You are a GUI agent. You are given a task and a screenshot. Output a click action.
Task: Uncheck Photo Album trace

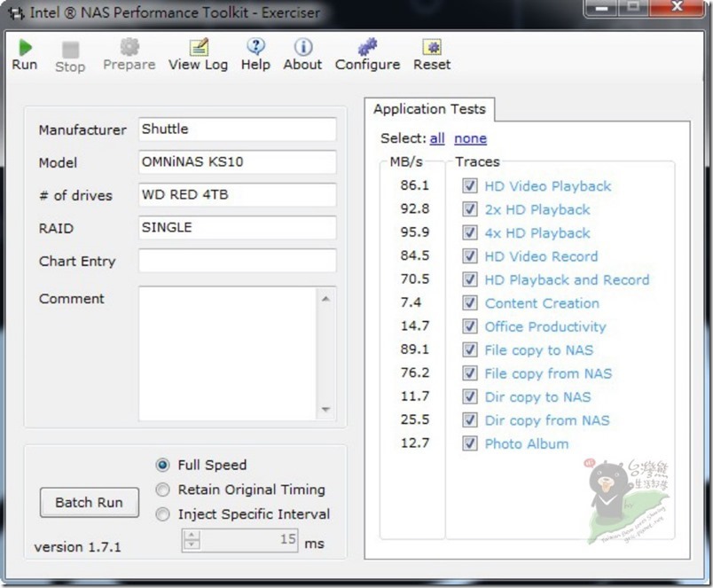tap(470, 443)
